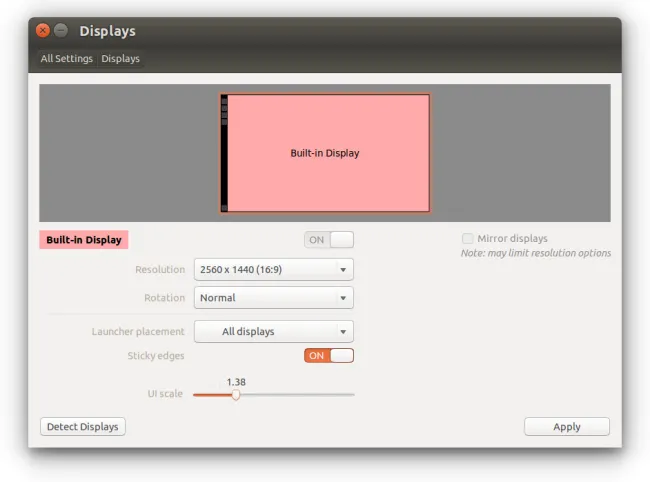Click right end of UI scale track

point(352,395)
